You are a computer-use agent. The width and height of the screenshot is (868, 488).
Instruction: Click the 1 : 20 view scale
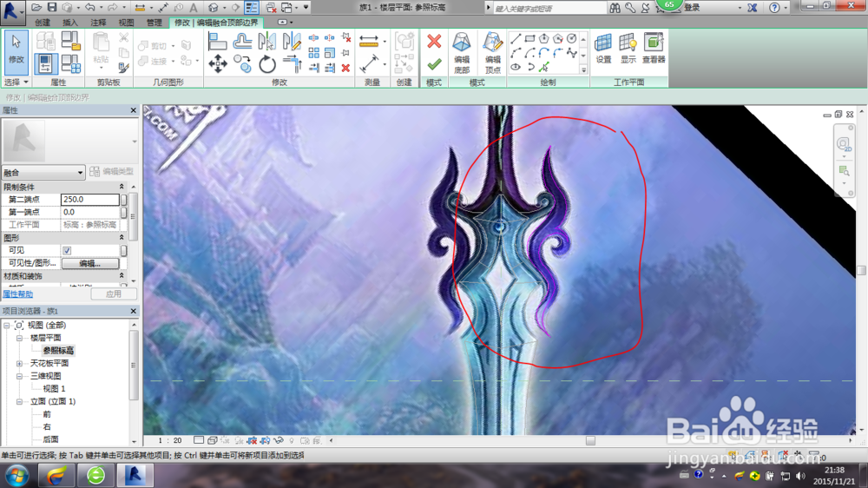[x=170, y=441]
